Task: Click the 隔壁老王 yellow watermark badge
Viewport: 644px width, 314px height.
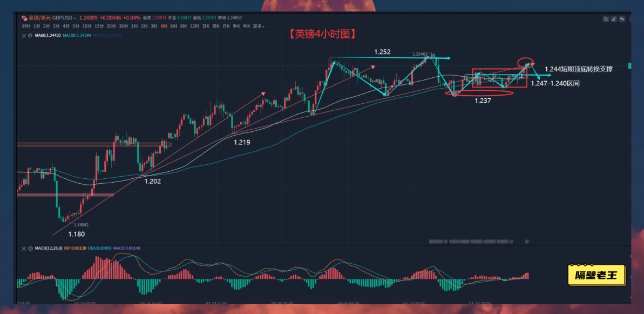Action: [596, 275]
